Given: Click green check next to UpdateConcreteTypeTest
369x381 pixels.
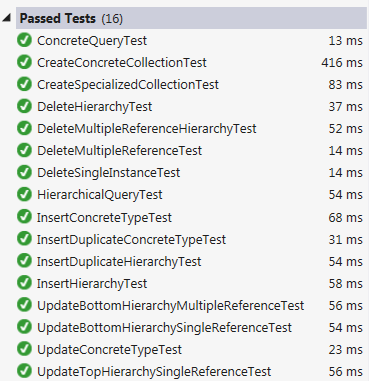Looking at the screenshot, I should tap(24, 349).
